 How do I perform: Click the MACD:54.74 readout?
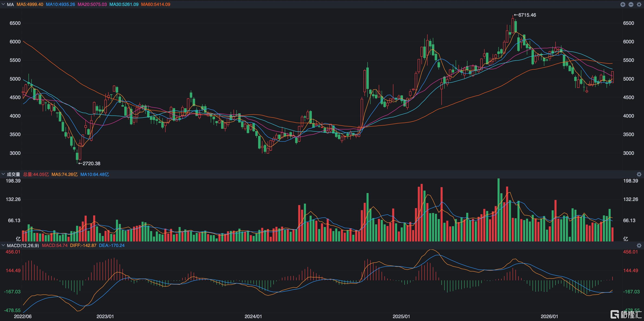55,246
